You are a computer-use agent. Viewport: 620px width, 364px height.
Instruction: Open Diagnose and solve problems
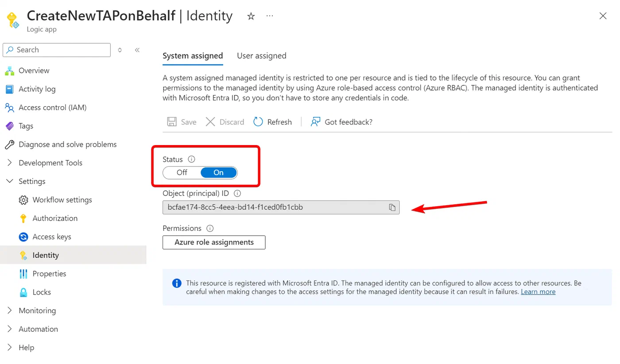[x=68, y=145]
